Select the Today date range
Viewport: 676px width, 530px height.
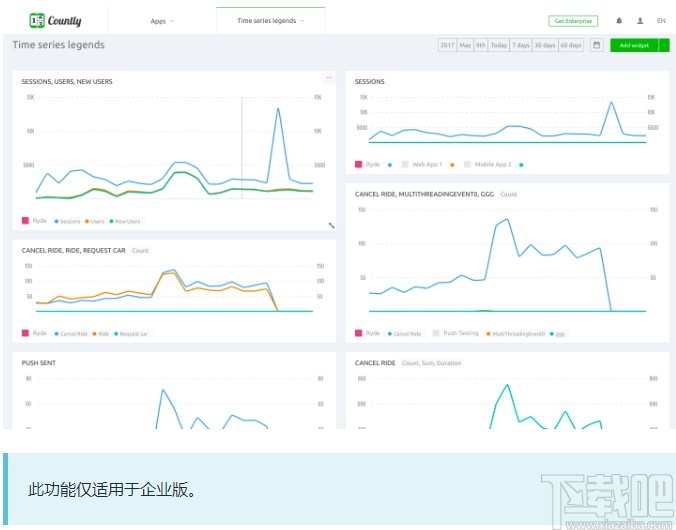tap(499, 45)
